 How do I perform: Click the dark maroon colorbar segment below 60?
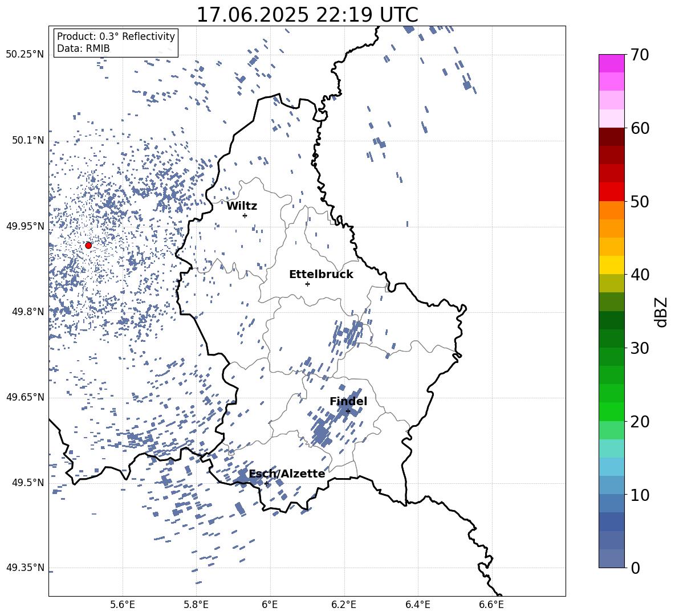pos(611,137)
